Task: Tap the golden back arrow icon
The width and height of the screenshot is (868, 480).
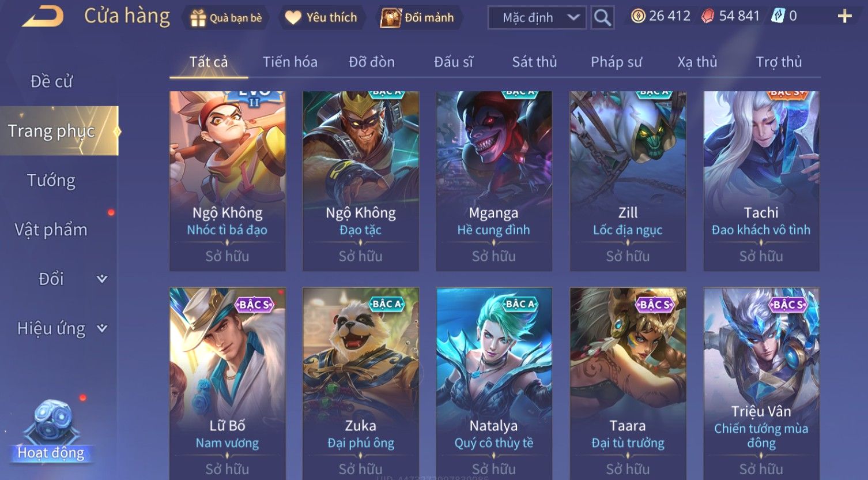Action: point(43,17)
